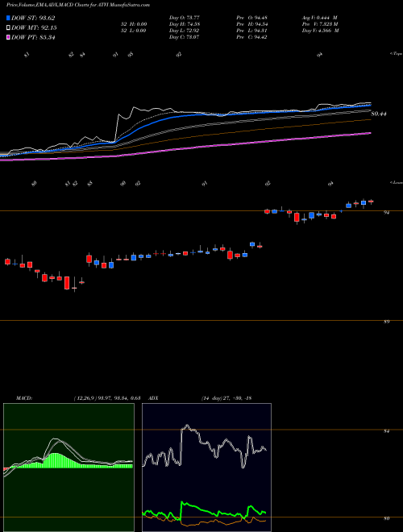The height and width of the screenshot is (532, 403).
Task: Click the MACD panel title label
Action: (23, 398)
